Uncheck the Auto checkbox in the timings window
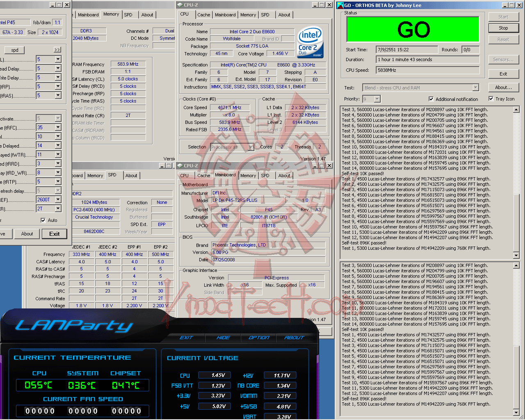 [x=43, y=220]
